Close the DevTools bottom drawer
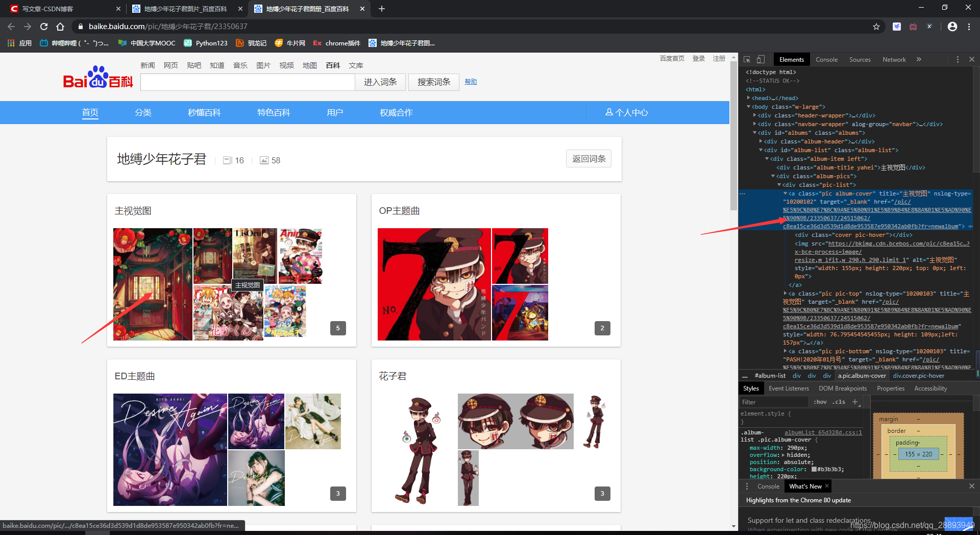 [x=972, y=486]
